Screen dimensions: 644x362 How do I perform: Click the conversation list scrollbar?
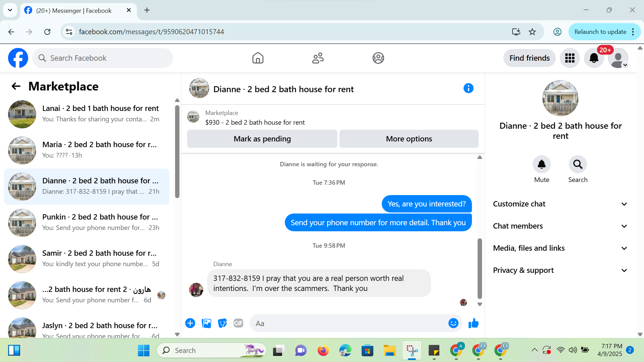pyautogui.click(x=177, y=152)
